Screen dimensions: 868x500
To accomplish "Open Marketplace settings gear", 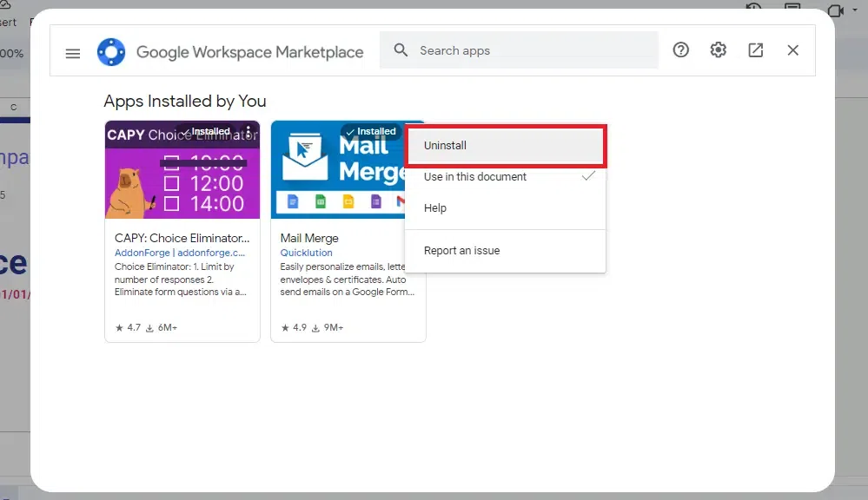I will pos(718,50).
